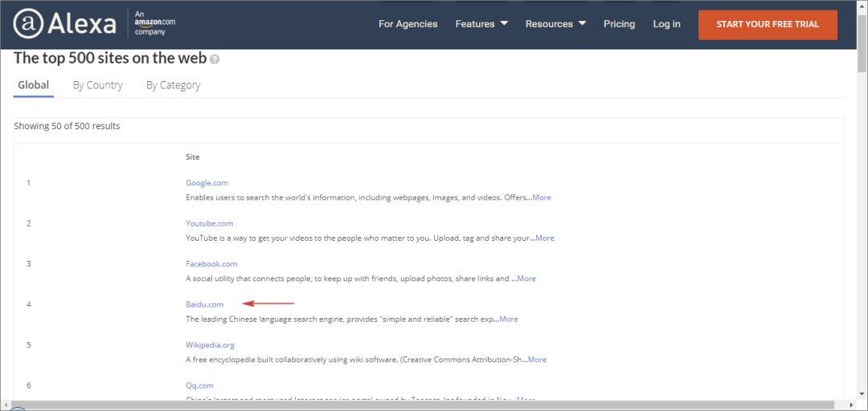Open the Wikipedia.org site link
This screenshot has width=868, height=411.
pos(211,345)
